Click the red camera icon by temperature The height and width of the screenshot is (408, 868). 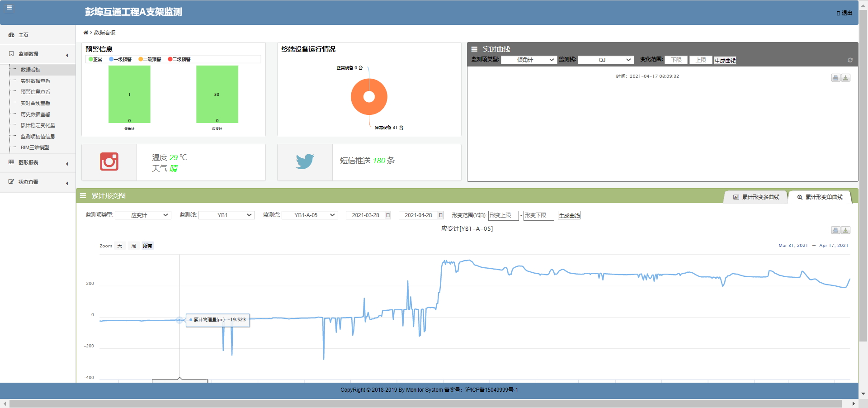109,162
